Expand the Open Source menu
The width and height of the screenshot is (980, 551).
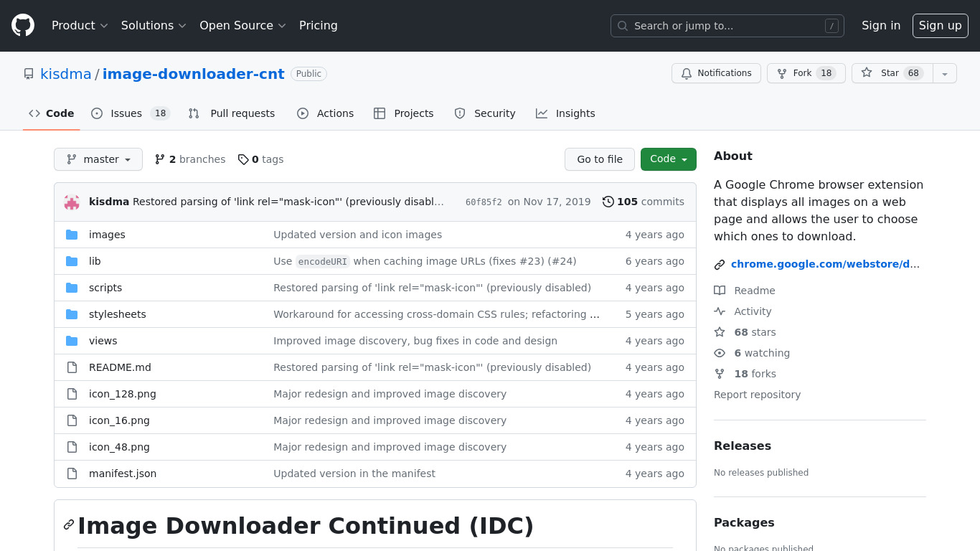(242, 25)
